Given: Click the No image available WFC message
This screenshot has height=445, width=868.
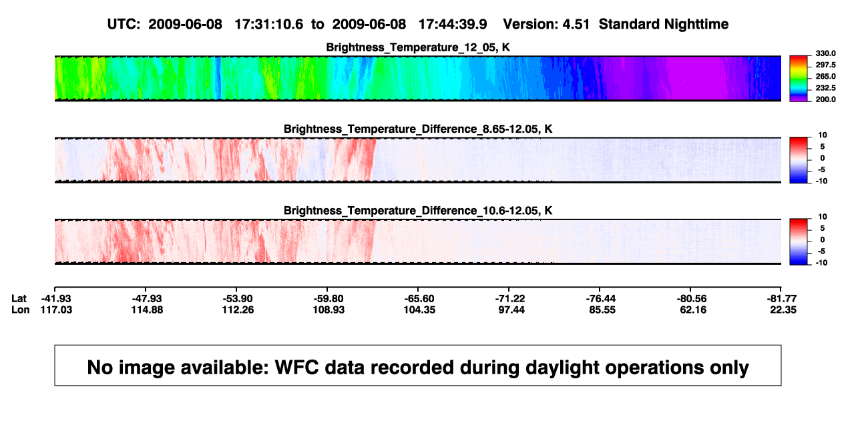Looking at the screenshot, I should tap(418, 366).
